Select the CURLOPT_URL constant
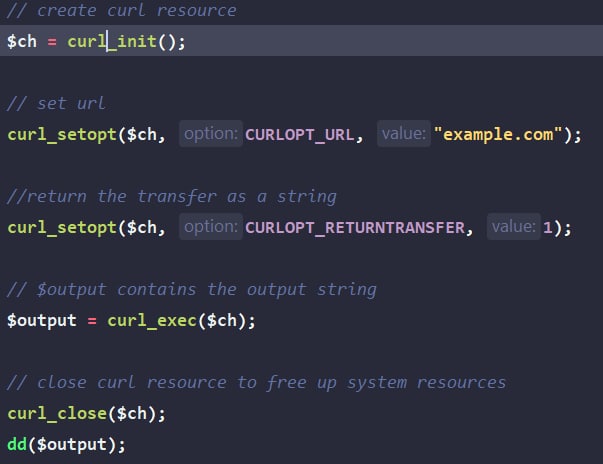This screenshot has width=603, height=464. click(300, 135)
